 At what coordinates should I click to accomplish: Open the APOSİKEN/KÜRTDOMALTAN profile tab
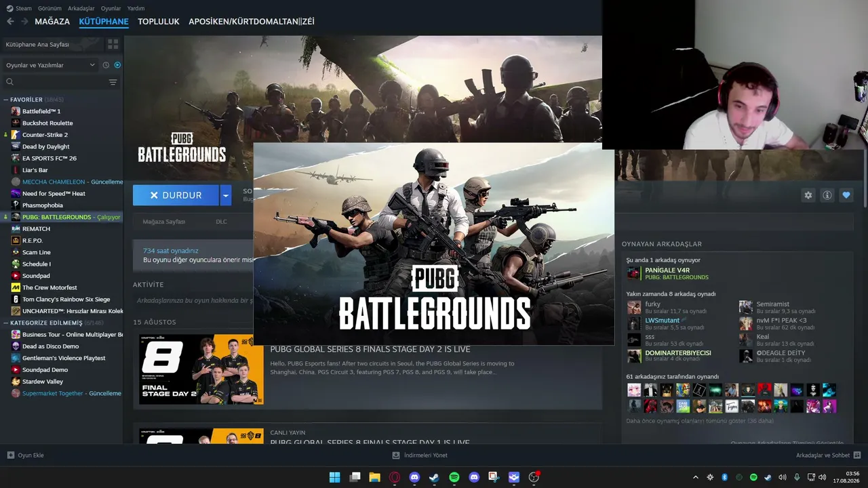pyautogui.click(x=252, y=22)
